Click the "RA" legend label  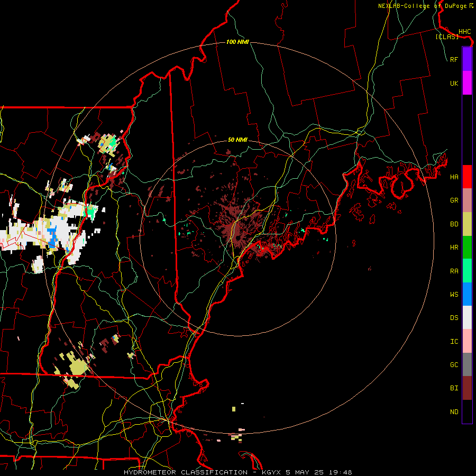pos(454,271)
